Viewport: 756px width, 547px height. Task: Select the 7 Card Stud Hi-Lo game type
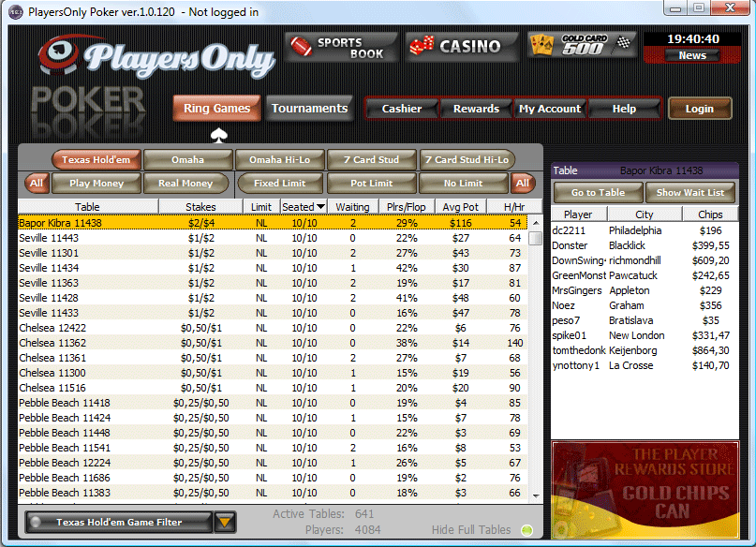tap(467, 159)
